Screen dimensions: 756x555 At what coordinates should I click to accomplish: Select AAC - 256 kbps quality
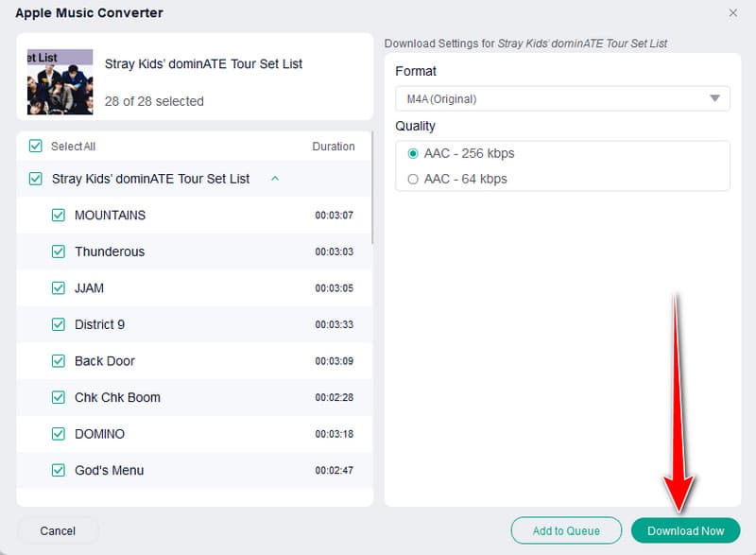412,153
